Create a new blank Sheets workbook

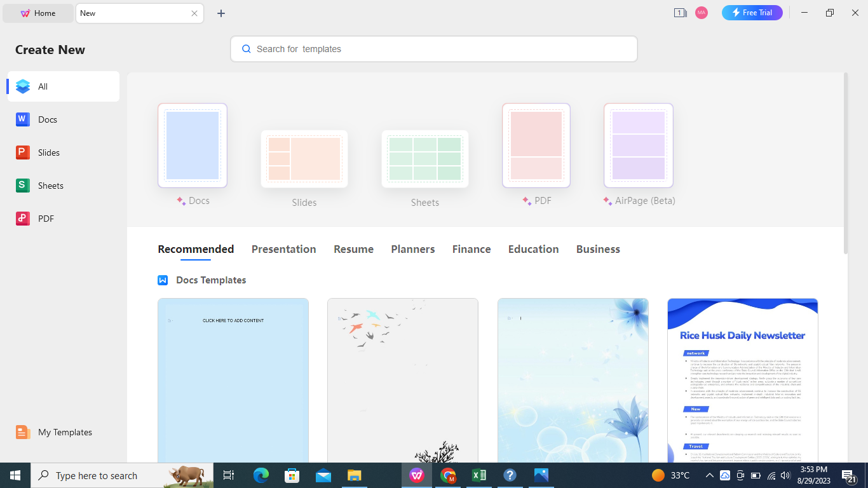click(x=424, y=159)
